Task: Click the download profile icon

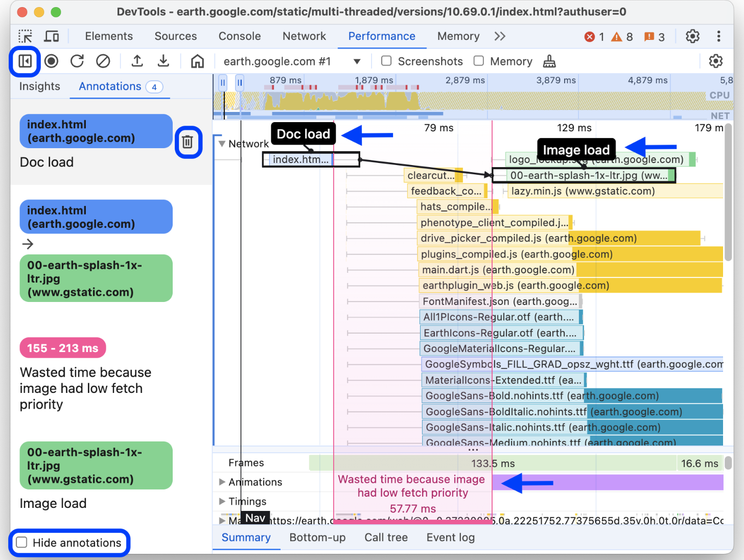Action: coord(164,61)
